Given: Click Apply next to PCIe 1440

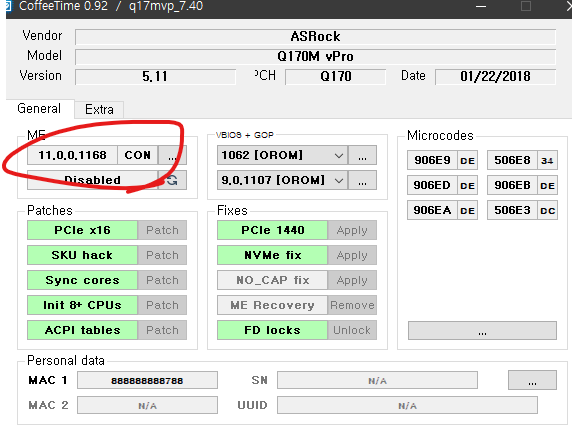Looking at the screenshot, I should pyautogui.click(x=352, y=230).
